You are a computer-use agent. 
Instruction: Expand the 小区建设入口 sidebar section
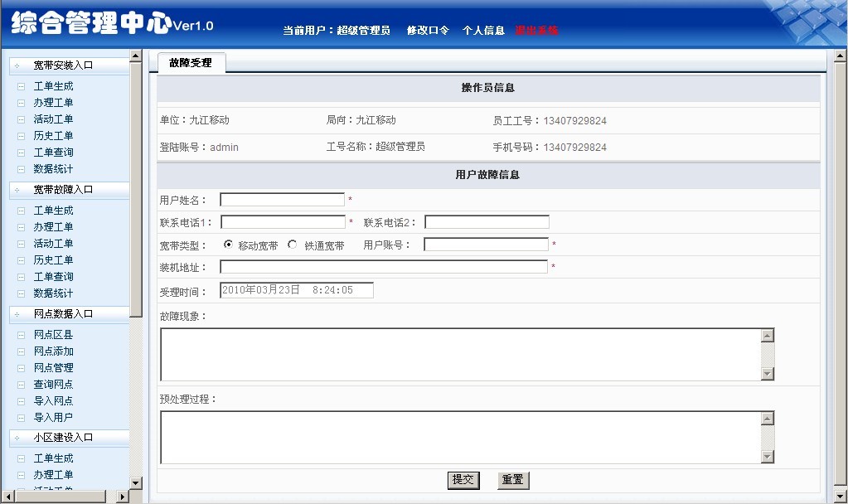[63, 438]
